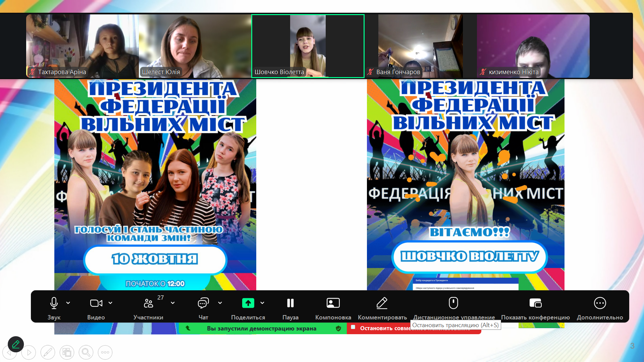The image size is (644, 362).
Task: Select Шелест Юлія video thumbnail
Action: click(195, 46)
